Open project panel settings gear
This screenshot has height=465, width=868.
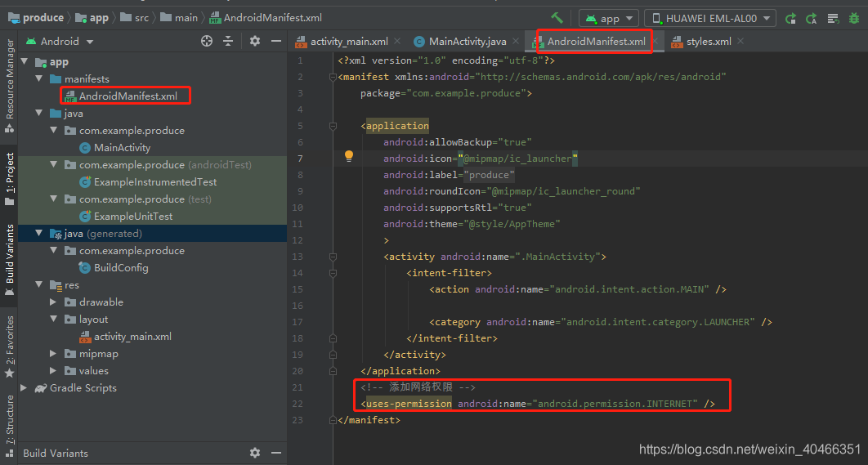[x=255, y=41]
